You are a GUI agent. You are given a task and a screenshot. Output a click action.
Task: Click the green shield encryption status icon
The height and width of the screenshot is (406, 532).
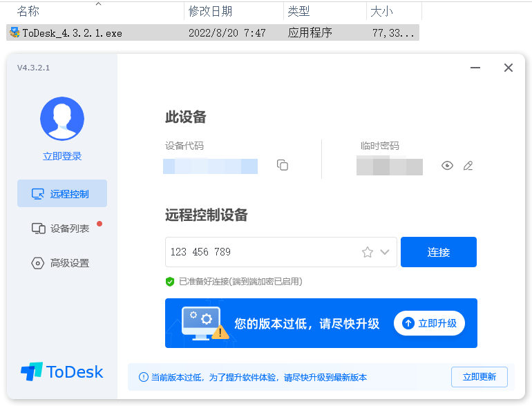[170, 282]
